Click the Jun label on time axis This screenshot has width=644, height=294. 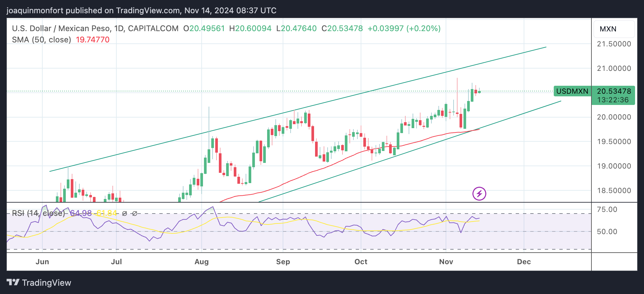[x=42, y=262]
